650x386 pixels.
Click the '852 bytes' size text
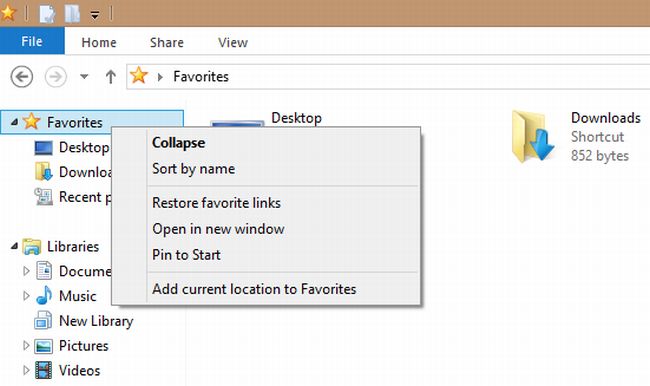(600, 156)
